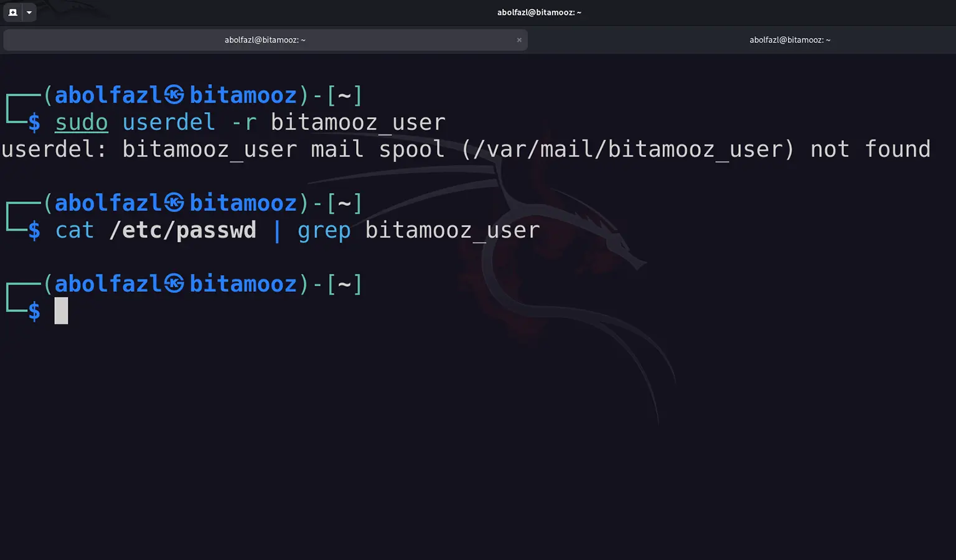Click the window title in title bar

[539, 12]
